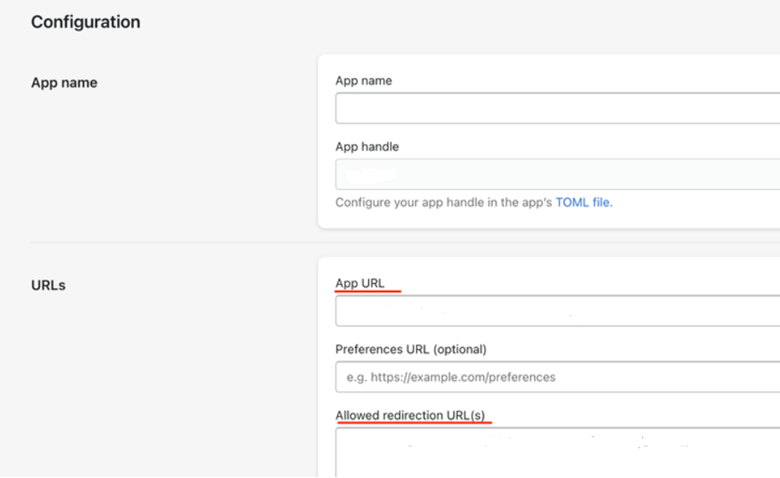This screenshot has width=780, height=478.
Task: Focus the Allowed redirection URL(s) text area
Action: coord(558,453)
